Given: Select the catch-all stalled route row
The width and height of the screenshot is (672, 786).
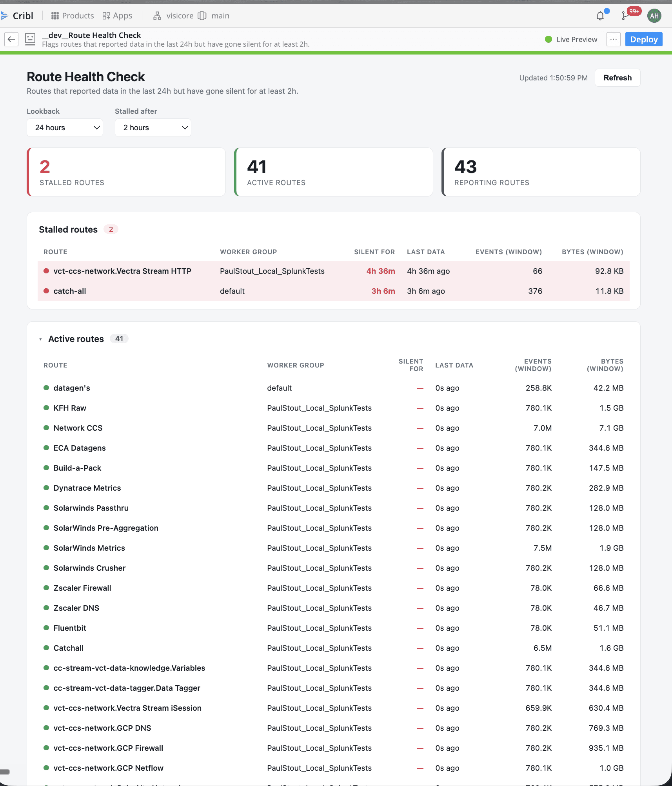Looking at the screenshot, I should [333, 291].
